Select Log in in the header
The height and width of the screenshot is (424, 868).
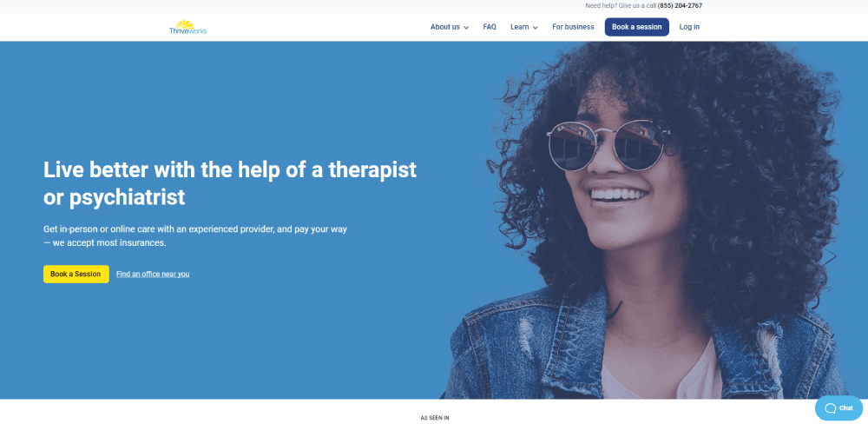coord(689,27)
